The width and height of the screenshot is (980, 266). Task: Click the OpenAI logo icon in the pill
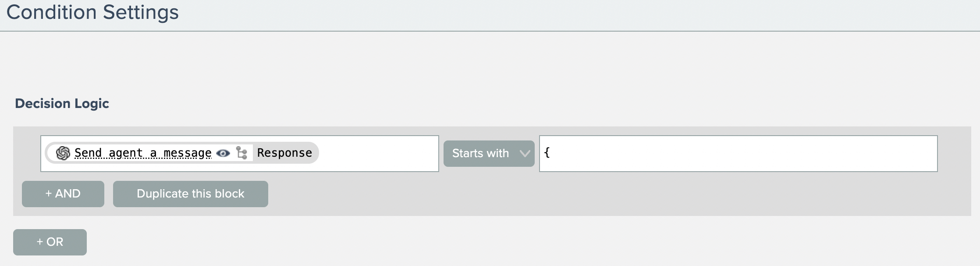pyautogui.click(x=63, y=153)
